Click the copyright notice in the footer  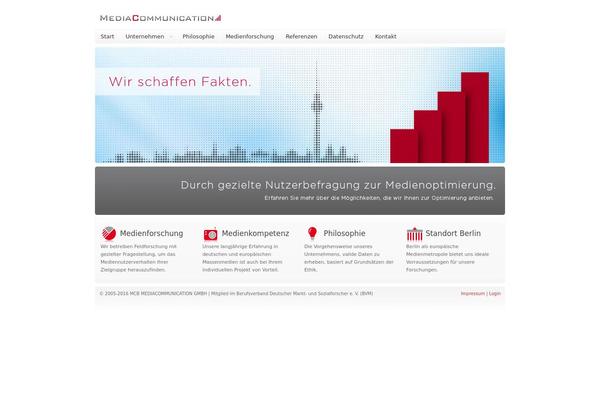tap(236, 294)
